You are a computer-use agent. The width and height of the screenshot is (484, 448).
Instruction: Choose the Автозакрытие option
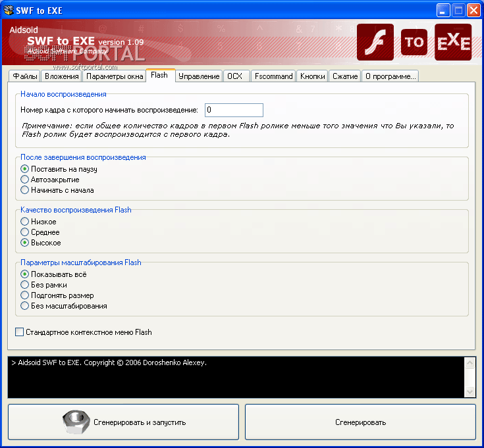(x=50, y=180)
